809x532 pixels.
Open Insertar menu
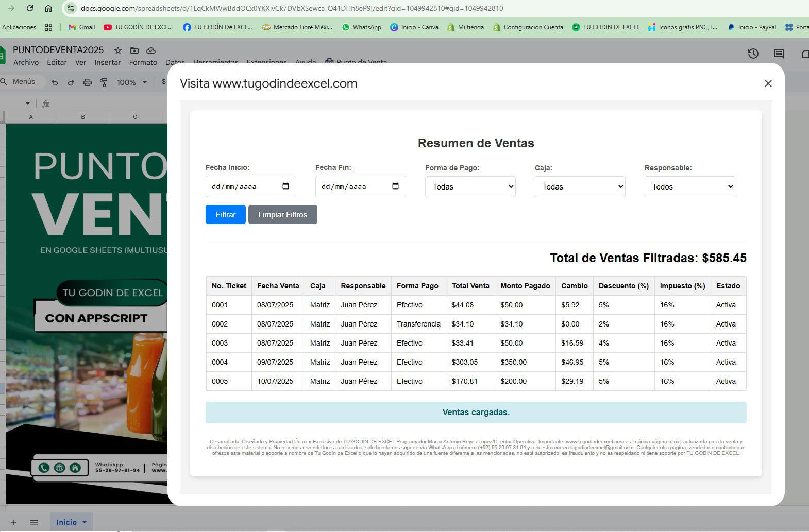click(x=108, y=62)
